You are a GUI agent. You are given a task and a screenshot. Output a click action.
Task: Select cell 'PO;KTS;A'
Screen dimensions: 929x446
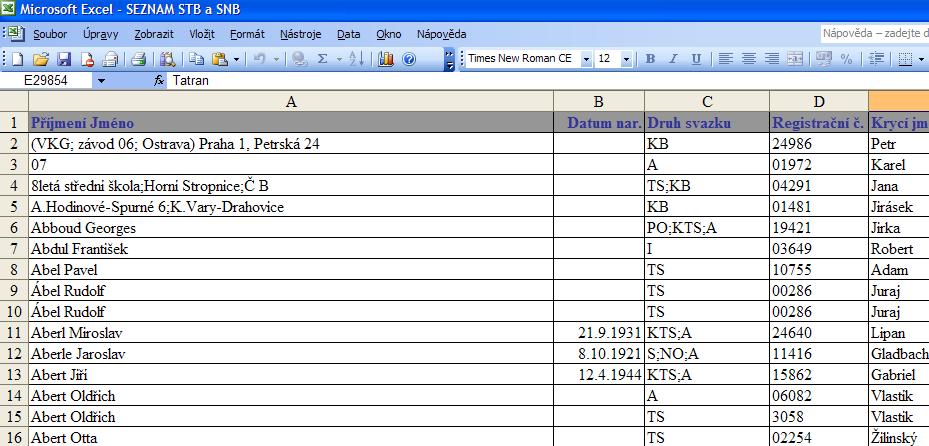(x=707, y=228)
